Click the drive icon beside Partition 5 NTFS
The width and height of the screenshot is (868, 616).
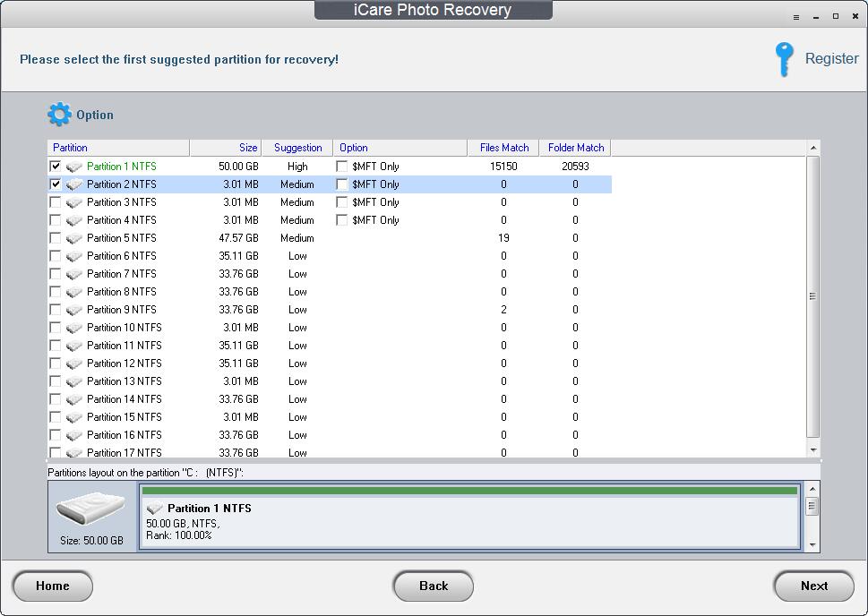[x=73, y=238]
